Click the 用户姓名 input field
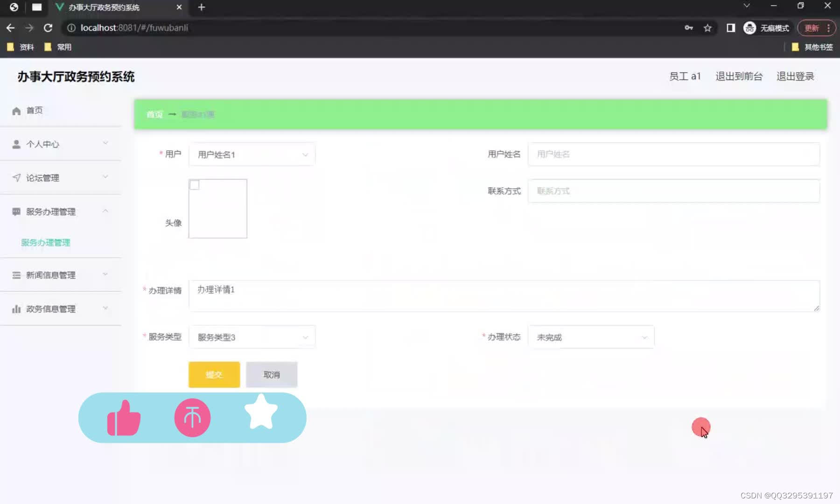This screenshot has height=504, width=840. [x=673, y=154]
